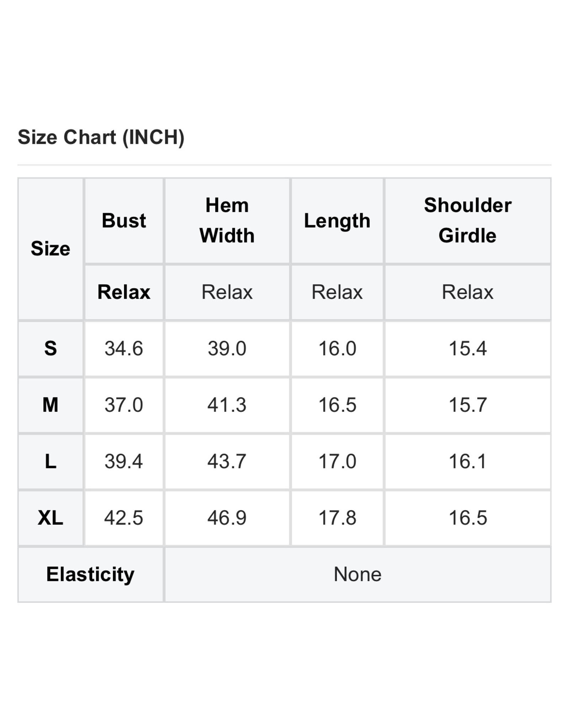Click the 41.3 hem width value
The width and height of the screenshot is (569, 728).
coord(227,405)
